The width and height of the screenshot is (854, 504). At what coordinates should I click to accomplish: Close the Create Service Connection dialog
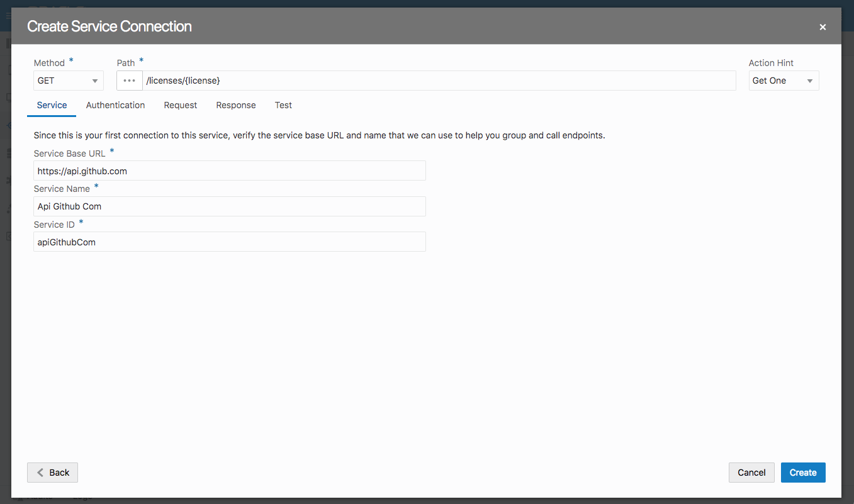823,26
